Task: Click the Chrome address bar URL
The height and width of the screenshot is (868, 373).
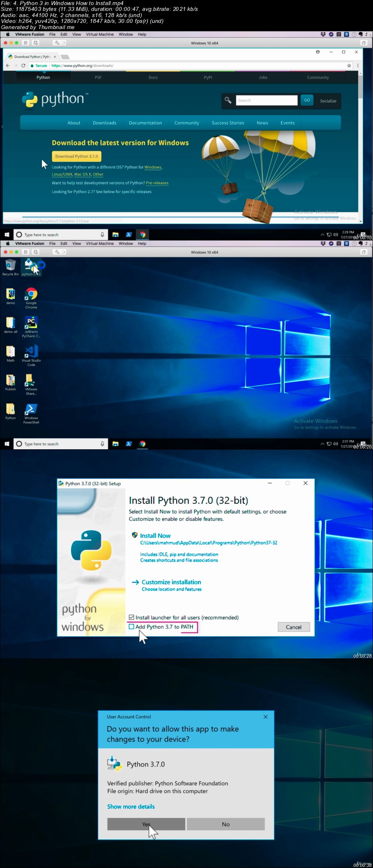Action: pos(82,65)
